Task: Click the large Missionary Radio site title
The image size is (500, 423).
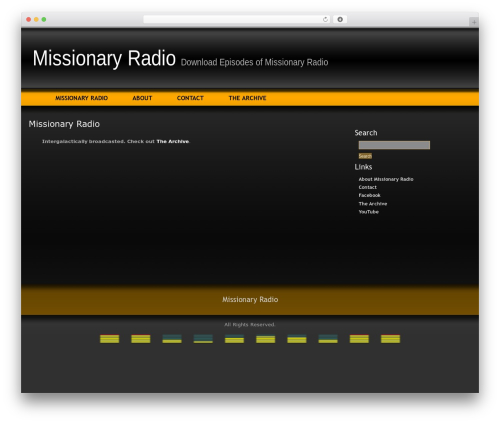Action: pyautogui.click(x=104, y=58)
